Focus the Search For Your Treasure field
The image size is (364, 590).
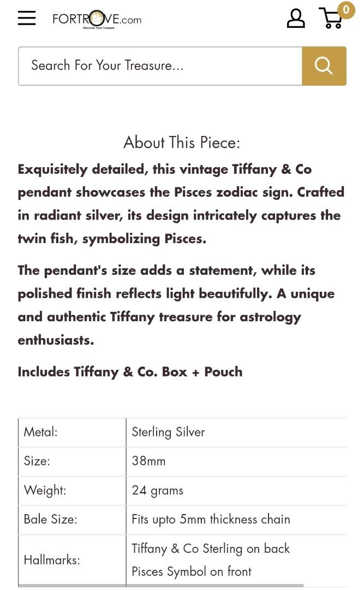pyautogui.click(x=160, y=66)
